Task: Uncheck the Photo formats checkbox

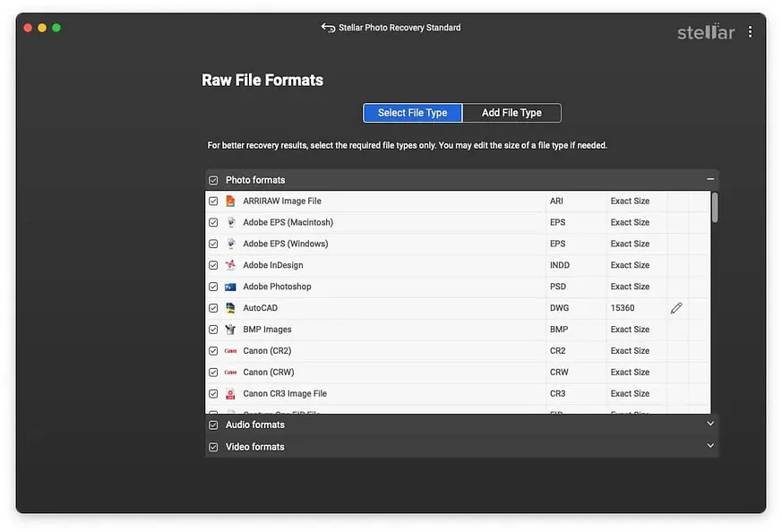Action: tap(213, 180)
